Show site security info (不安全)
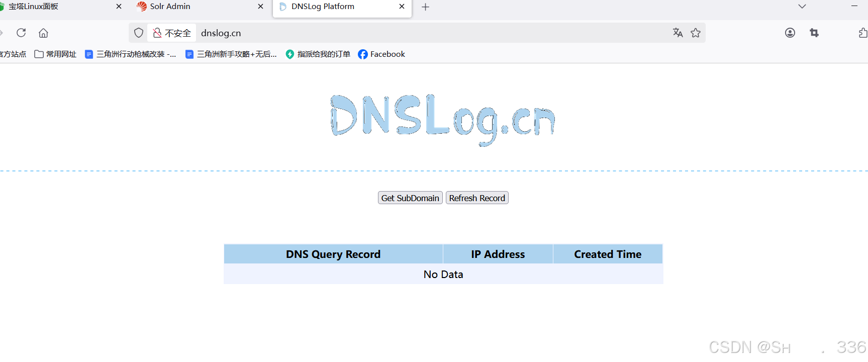The height and width of the screenshot is (362, 868). 172,33
